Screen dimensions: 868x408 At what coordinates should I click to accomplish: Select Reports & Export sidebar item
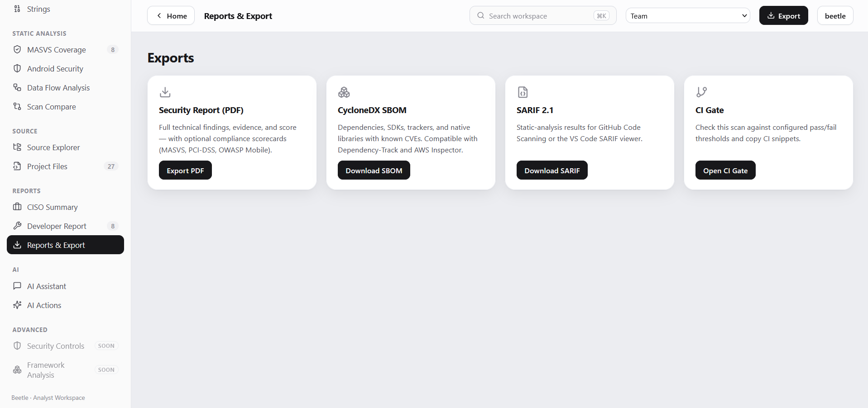[65, 245]
